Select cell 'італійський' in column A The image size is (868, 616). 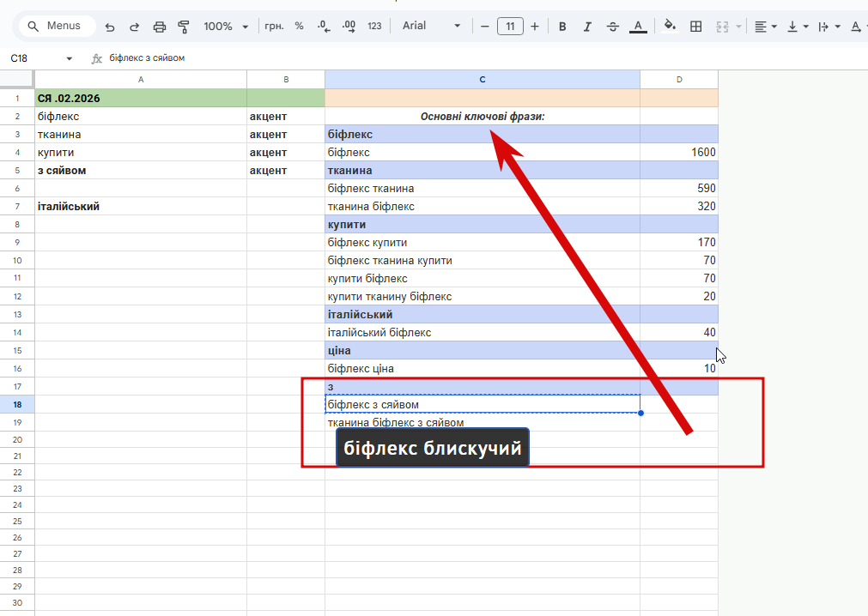[141, 206]
